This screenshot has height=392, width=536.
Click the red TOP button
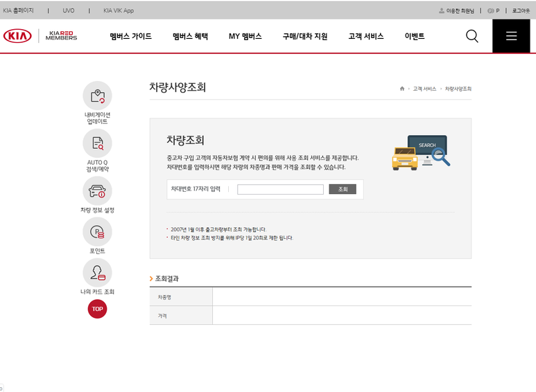tap(98, 309)
